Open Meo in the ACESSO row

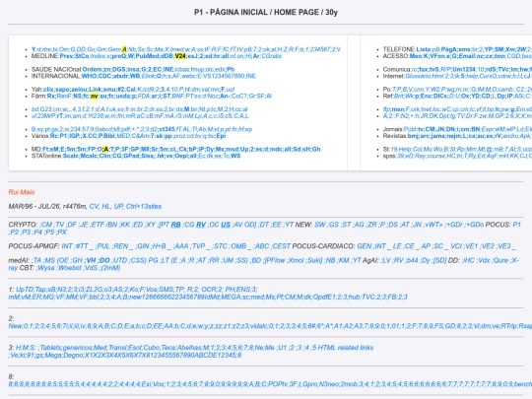point(415,56)
